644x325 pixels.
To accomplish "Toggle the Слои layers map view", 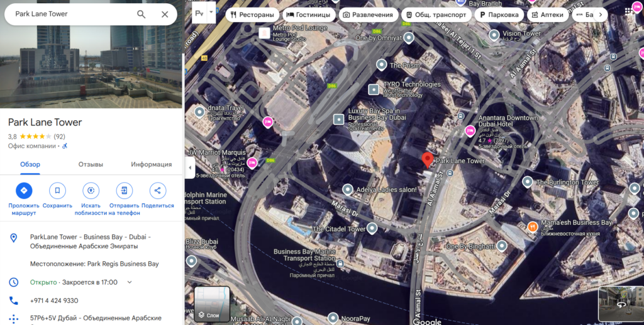I will 212,304.
